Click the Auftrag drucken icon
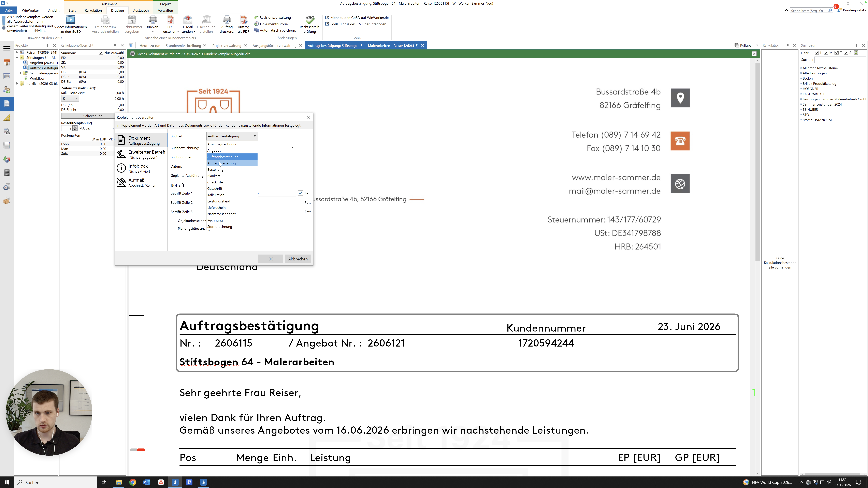 coord(227,20)
